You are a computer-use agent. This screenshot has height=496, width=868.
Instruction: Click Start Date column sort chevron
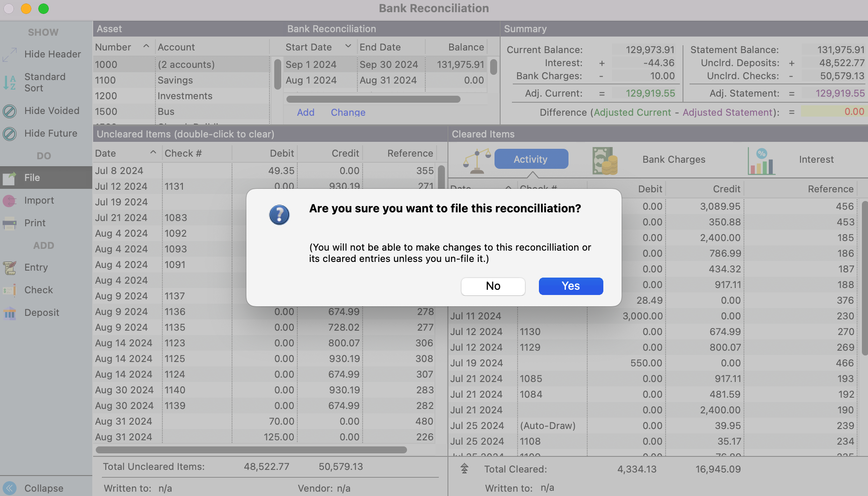tap(348, 47)
